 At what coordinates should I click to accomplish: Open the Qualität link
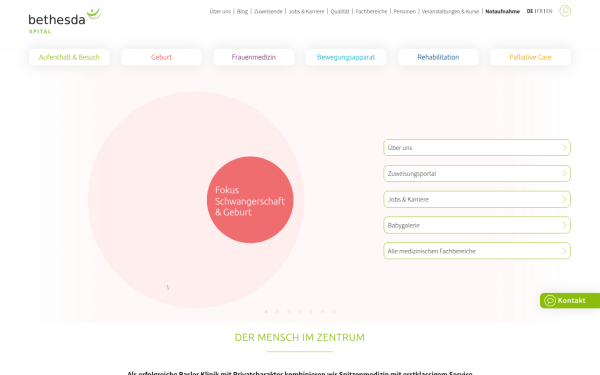click(x=340, y=11)
